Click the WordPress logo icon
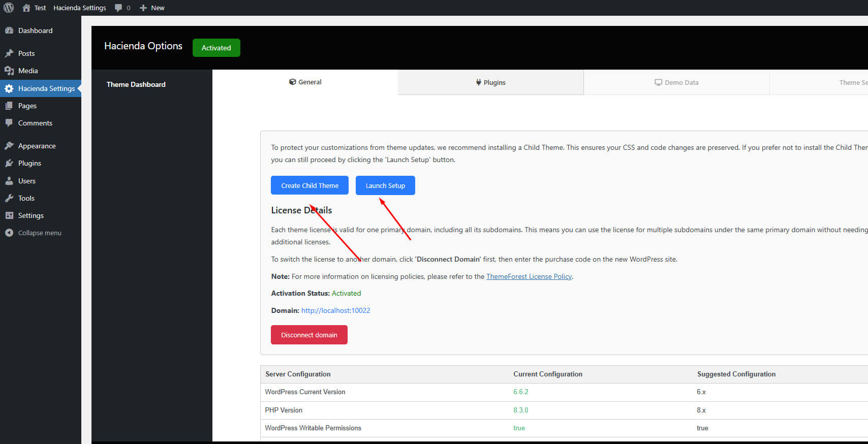The image size is (868, 444). 9,8
